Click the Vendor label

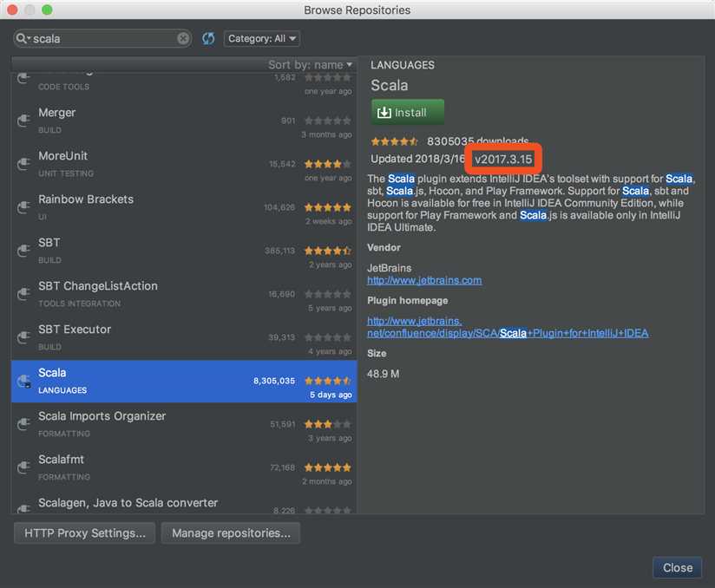[384, 247]
